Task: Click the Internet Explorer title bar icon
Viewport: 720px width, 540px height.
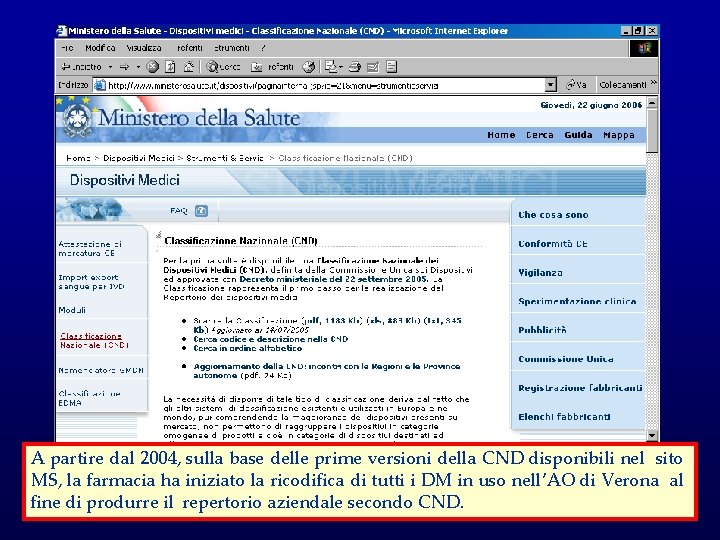Action: (x=62, y=31)
